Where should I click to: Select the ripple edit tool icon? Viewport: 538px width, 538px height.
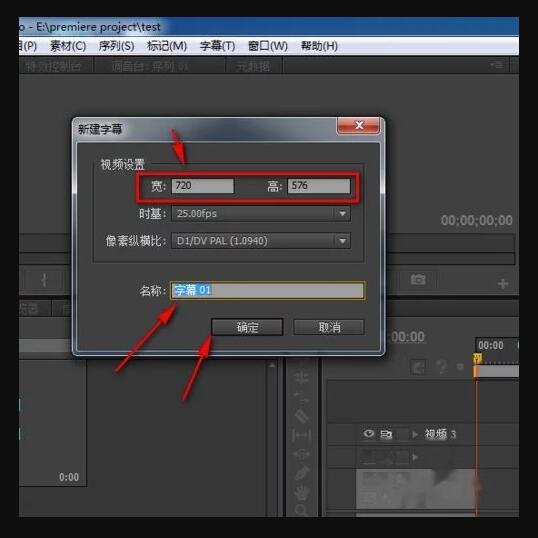click(x=302, y=377)
